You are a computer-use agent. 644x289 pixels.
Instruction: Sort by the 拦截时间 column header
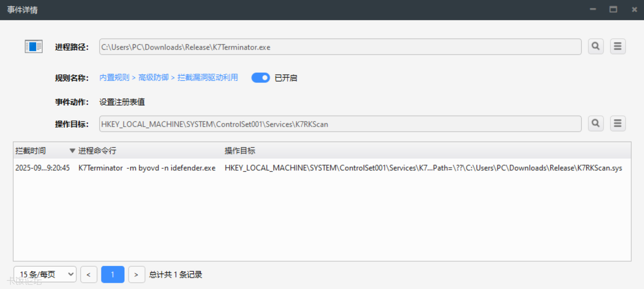(x=31, y=151)
